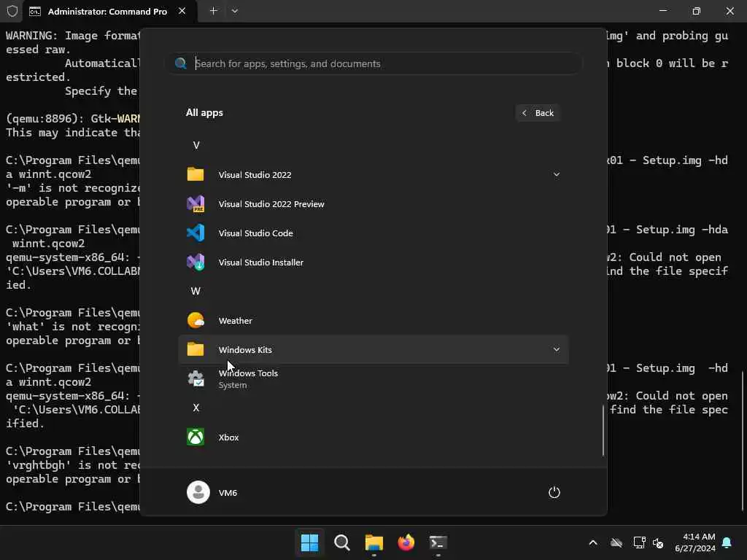The width and height of the screenshot is (747, 560).
Task: Click Visual Studio 2022 Preview label
Action: [x=271, y=204]
